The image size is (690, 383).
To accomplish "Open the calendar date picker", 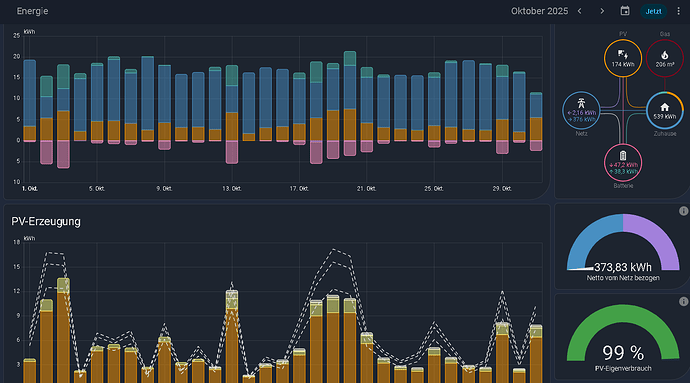I will (625, 11).
